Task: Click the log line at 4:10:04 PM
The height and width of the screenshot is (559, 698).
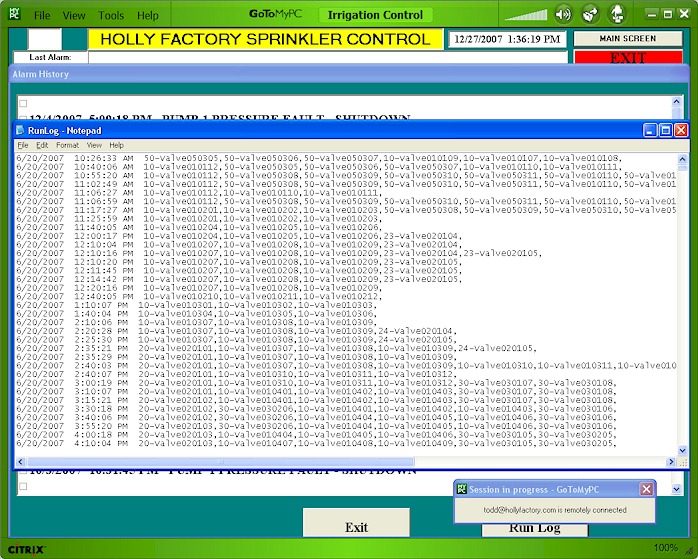Action: [x=317, y=443]
